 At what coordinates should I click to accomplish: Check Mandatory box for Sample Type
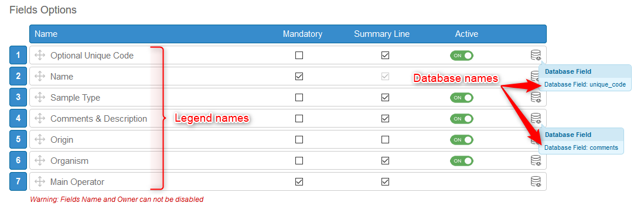pos(299,98)
